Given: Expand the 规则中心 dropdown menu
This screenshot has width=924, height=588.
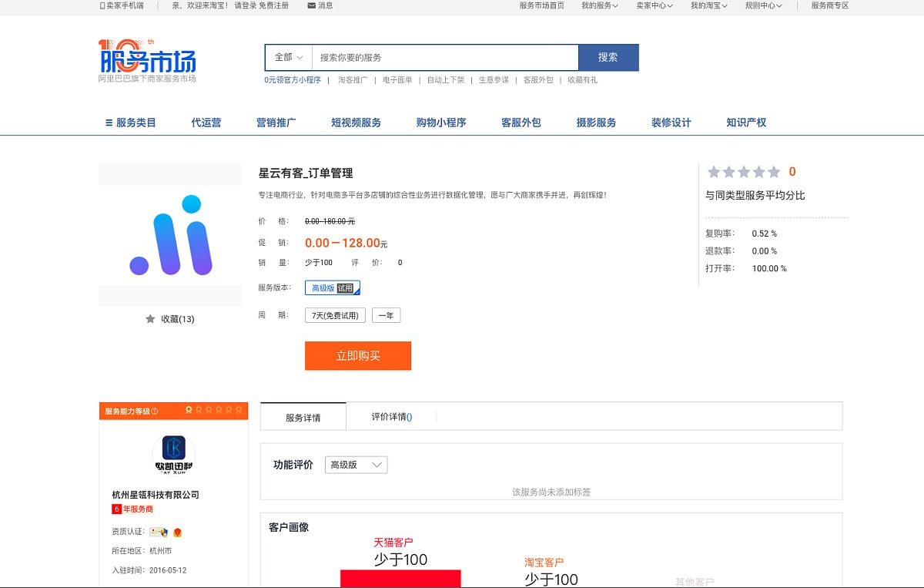Looking at the screenshot, I should (764, 5).
